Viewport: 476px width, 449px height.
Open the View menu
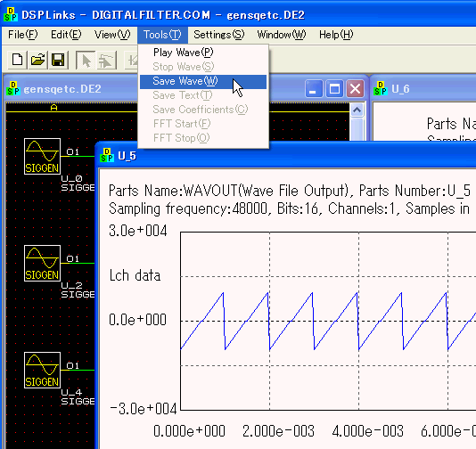coord(112,35)
